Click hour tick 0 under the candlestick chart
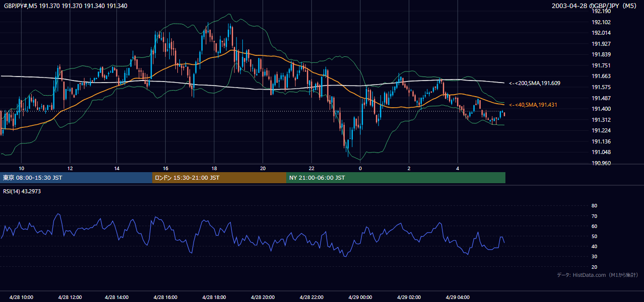The width and height of the screenshot is (644, 302). click(x=360, y=168)
